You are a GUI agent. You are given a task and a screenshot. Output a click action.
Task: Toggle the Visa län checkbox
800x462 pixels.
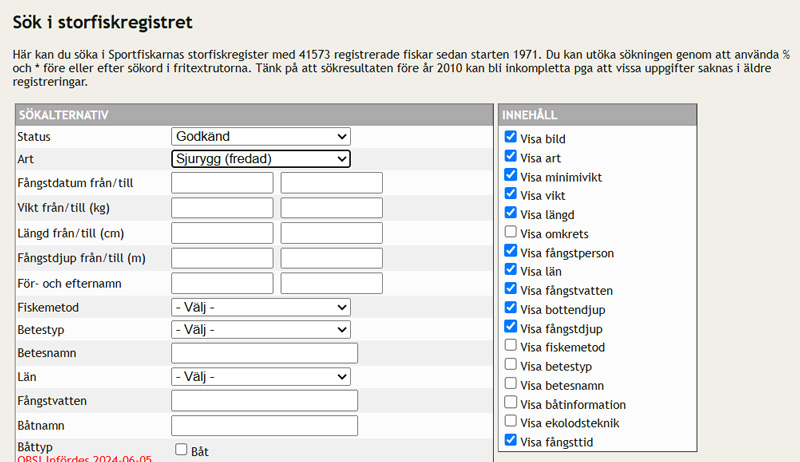[x=511, y=269]
